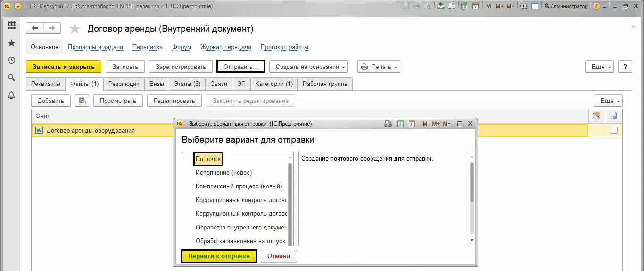The image size is (644, 271).
Task: Toggle the panel layout icon in title bar
Action: 535,6
